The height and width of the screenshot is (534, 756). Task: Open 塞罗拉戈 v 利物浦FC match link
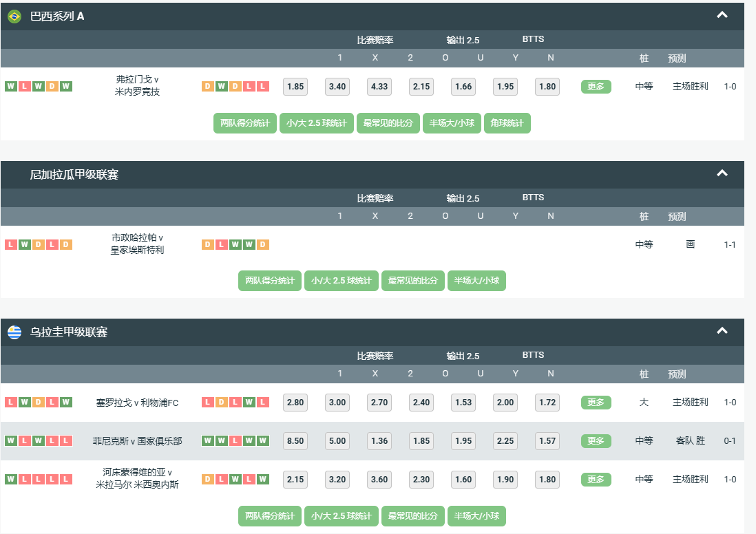pyautogui.click(x=137, y=403)
